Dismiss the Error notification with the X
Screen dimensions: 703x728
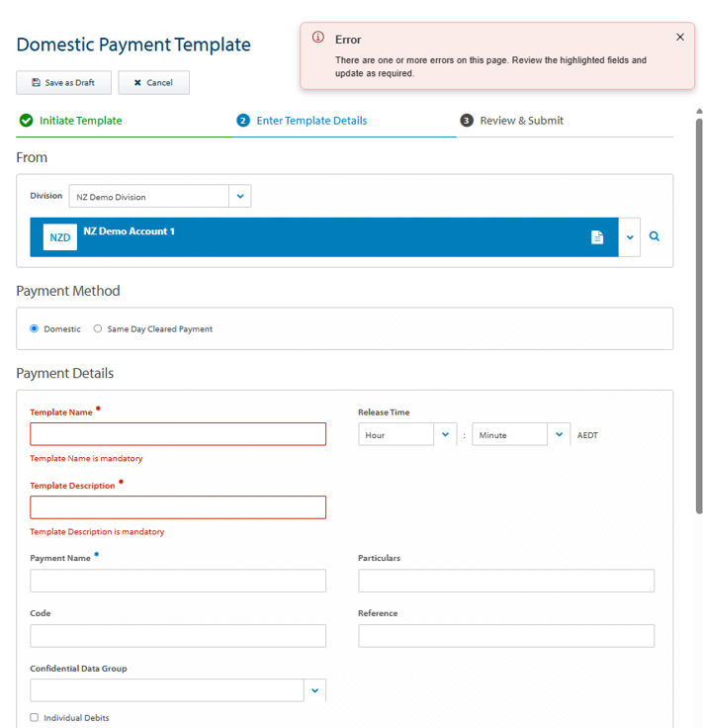680,38
